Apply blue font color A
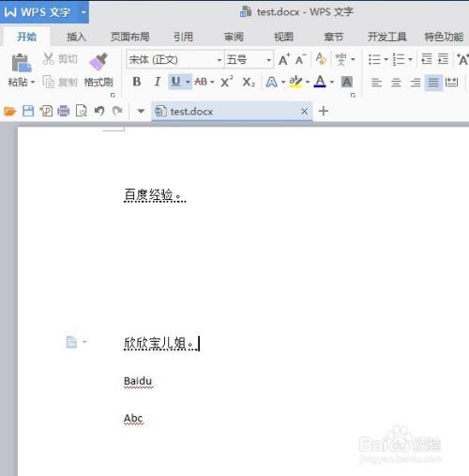 pyautogui.click(x=320, y=82)
